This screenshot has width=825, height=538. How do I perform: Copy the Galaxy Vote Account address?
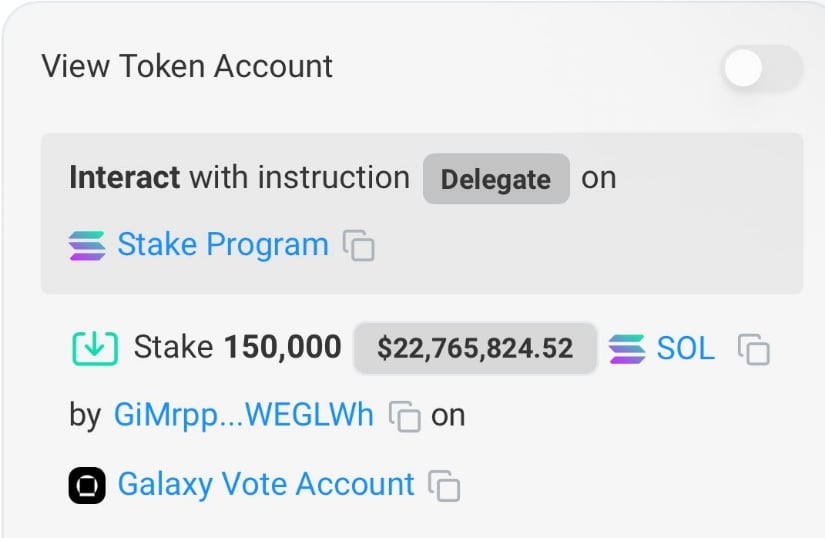(444, 486)
